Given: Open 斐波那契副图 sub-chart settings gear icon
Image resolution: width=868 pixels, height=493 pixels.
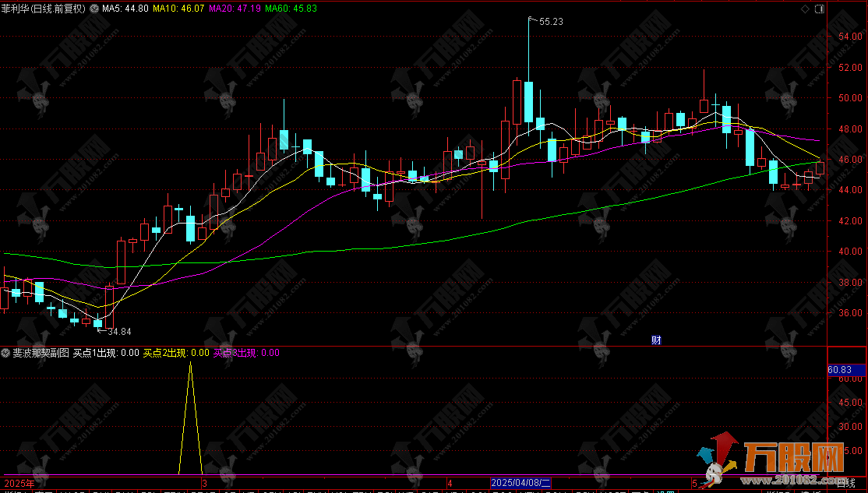Looking at the screenshot, I should (x=5, y=353).
